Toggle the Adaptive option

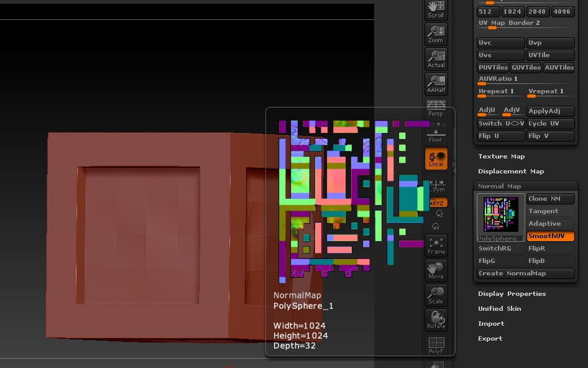pyautogui.click(x=551, y=224)
